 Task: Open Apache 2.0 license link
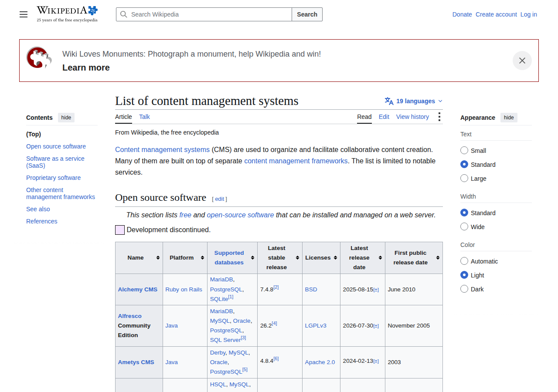pos(320,362)
